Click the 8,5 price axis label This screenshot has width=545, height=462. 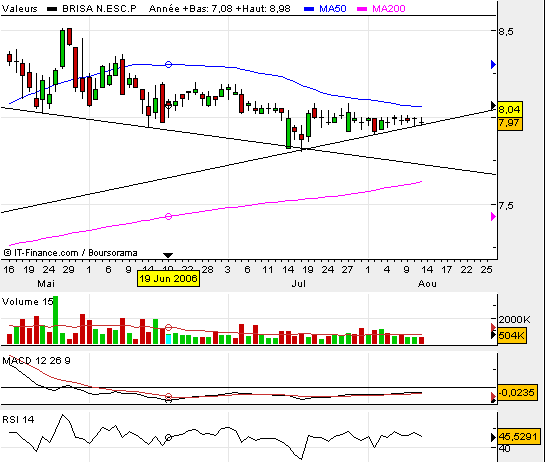point(506,32)
